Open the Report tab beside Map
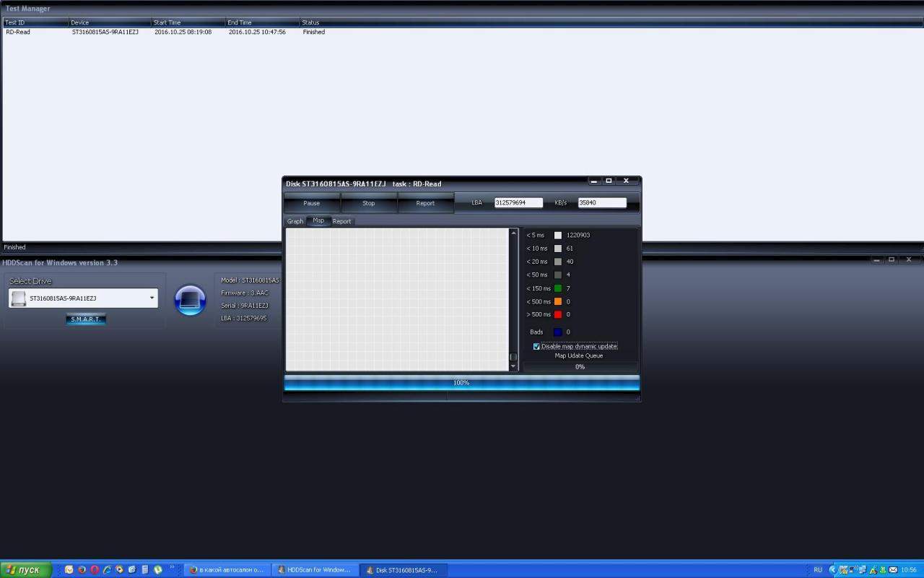This screenshot has width=924, height=578. [341, 221]
